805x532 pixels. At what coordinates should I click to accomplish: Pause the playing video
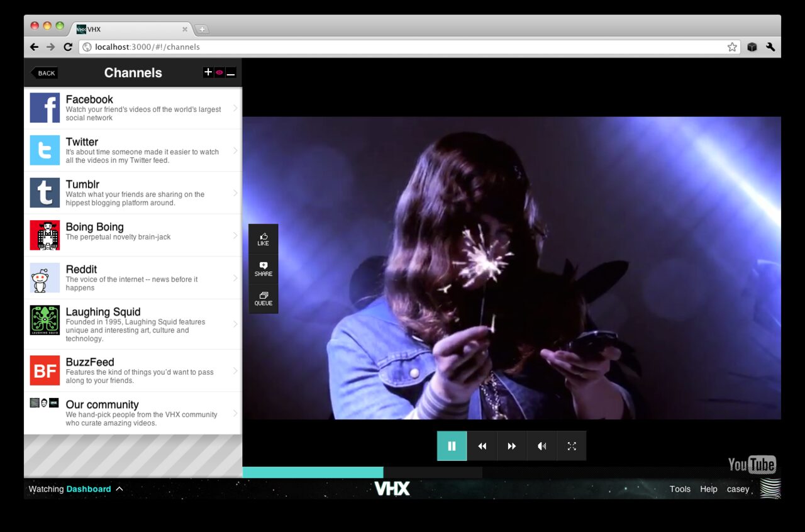[452, 446]
